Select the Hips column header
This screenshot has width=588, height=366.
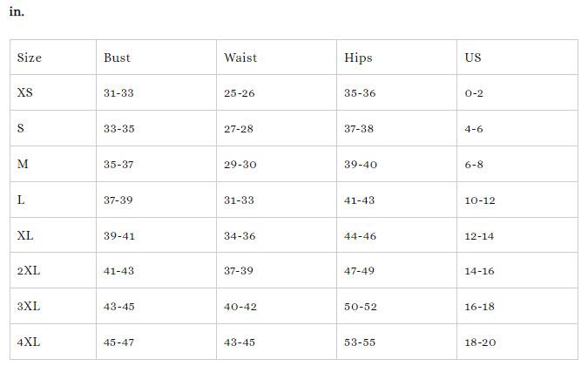358,58
